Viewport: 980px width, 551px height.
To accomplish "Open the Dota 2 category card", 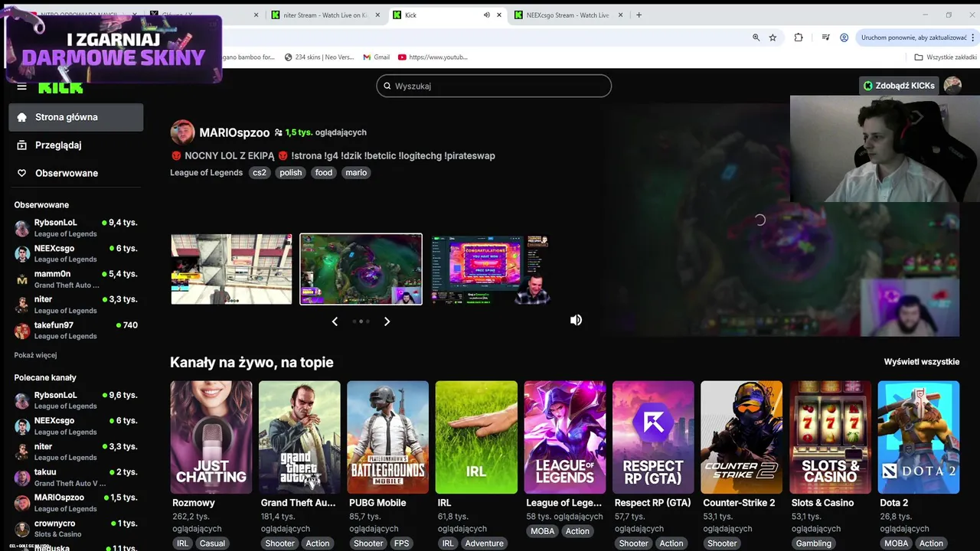I will click(x=919, y=437).
